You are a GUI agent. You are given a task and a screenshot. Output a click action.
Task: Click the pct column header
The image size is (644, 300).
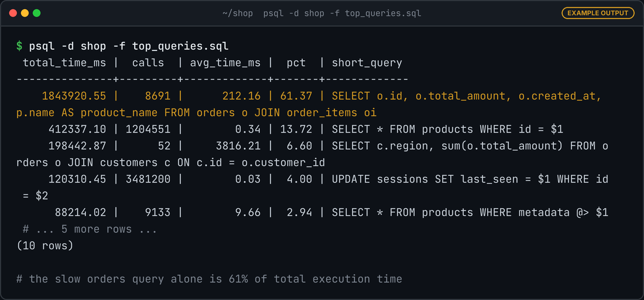point(296,63)
